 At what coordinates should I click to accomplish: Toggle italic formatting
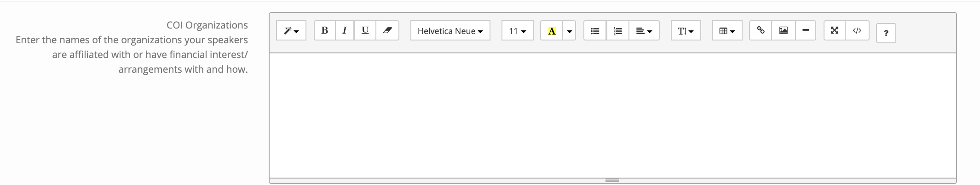344,30
